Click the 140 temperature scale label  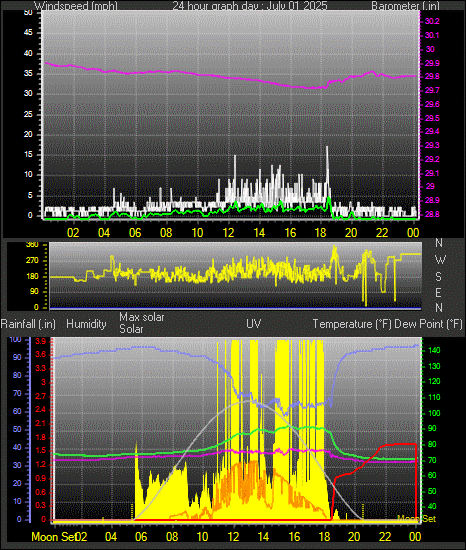[434, 350]
